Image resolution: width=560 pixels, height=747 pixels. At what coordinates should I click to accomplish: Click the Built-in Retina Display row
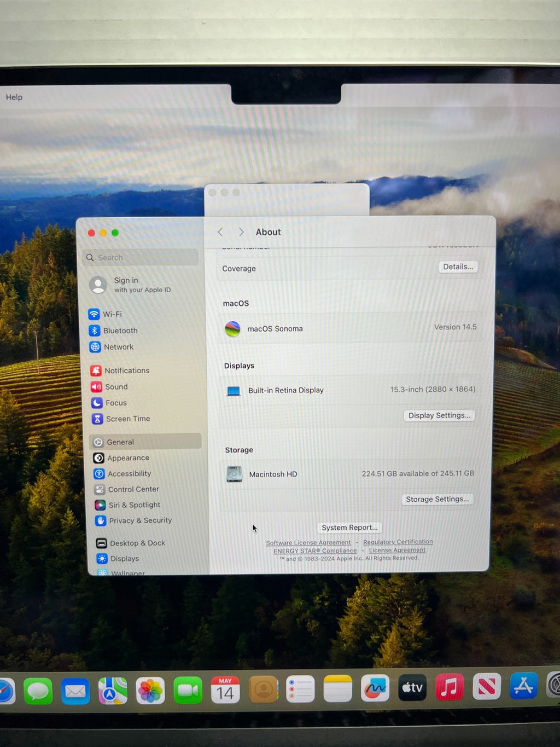[349, 390]
